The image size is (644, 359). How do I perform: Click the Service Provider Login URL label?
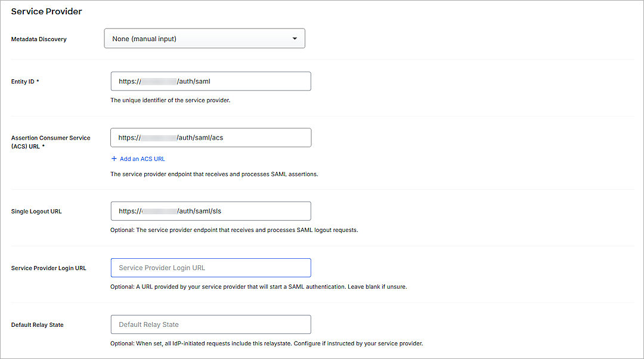click(x=48, y=268)
